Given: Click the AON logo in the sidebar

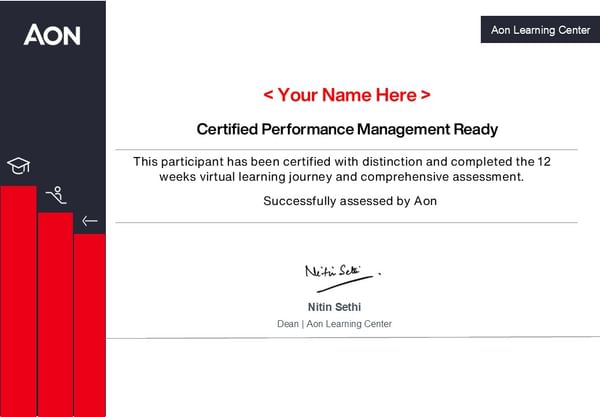Looking at the screenshot, I should click(x=52, y=35).
